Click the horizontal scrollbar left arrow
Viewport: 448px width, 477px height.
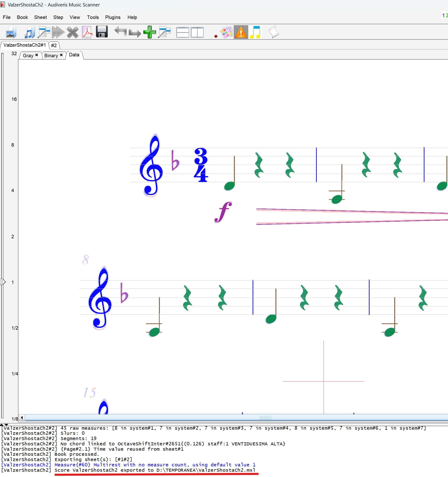click(22, 418)
